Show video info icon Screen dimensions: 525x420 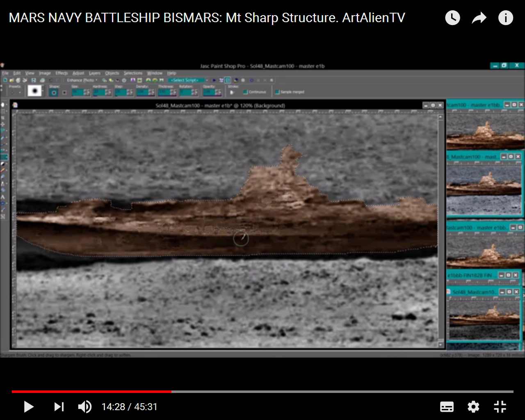[x=505, y=18]
